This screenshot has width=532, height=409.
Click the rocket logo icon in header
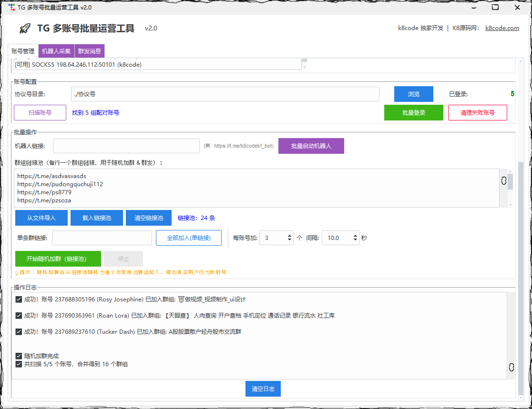25,28
